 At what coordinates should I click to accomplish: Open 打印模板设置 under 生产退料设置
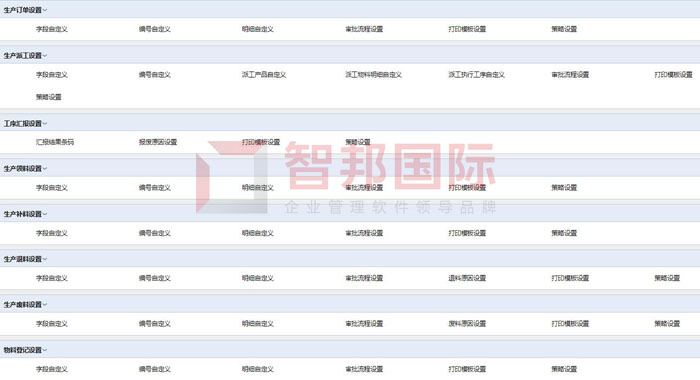pos(570,278)
